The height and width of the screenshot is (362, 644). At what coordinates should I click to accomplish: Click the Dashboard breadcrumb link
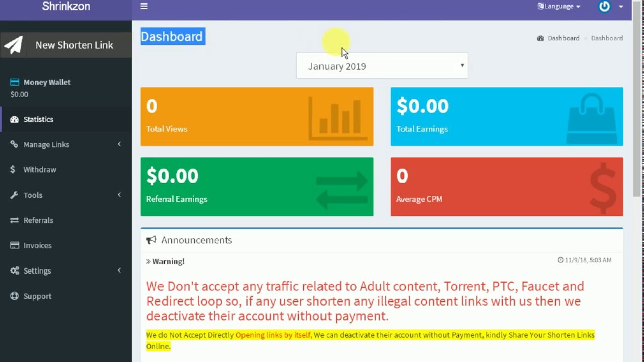tap(563, 38)
